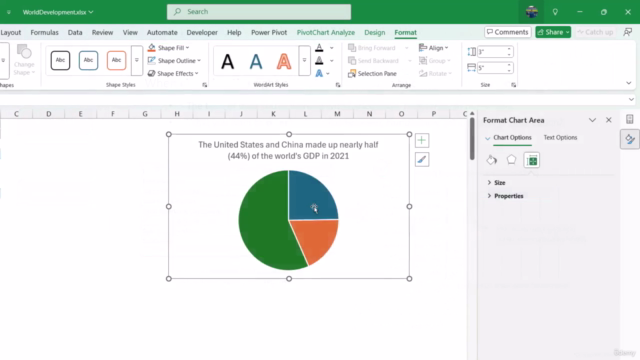Open the Shape Outline menu
This screenshot has height=360, width=640.
[x=174, y=60]
